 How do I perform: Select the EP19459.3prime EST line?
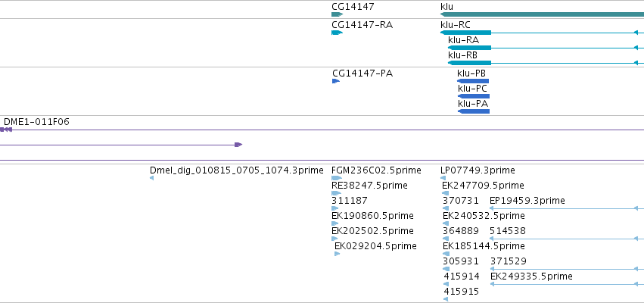(x=567, y=208)
